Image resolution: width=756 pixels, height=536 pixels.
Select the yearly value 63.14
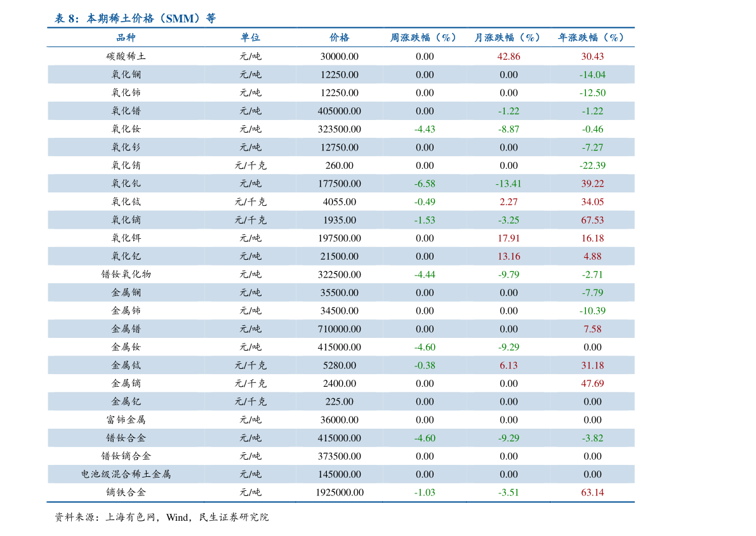(593, 493)
